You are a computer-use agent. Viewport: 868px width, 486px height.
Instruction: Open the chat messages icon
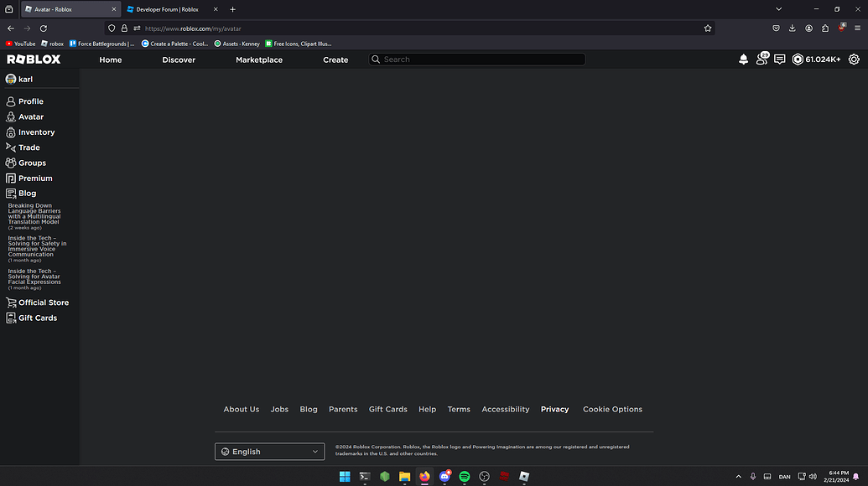coord(779,59)
